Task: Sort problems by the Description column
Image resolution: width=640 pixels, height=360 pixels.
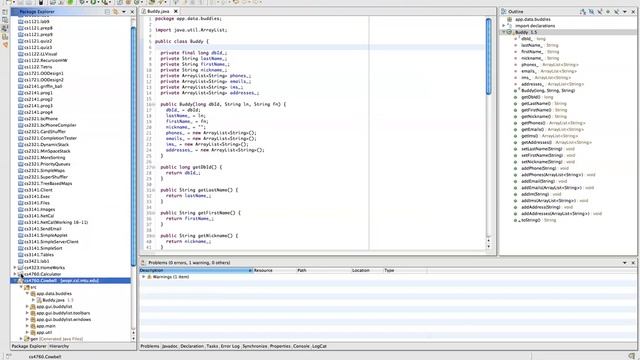Action: point(195,271)
